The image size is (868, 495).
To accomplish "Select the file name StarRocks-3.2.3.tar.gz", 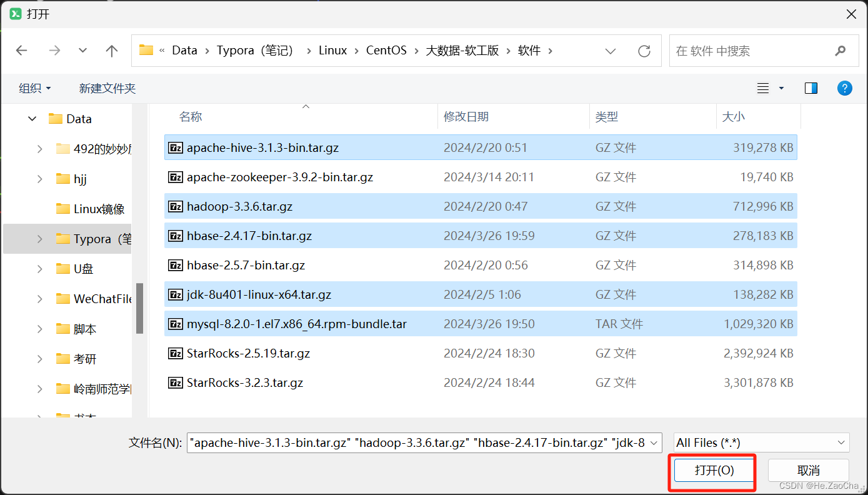I will 245,383.
